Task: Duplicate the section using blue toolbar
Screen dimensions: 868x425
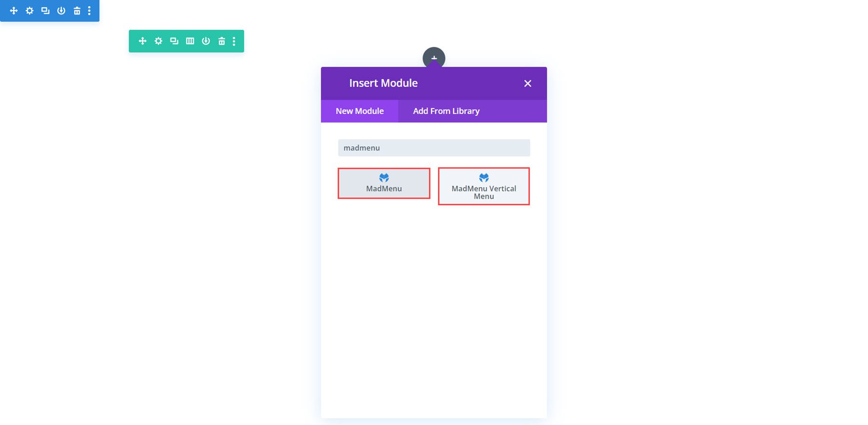Action: tap(45, 11)
